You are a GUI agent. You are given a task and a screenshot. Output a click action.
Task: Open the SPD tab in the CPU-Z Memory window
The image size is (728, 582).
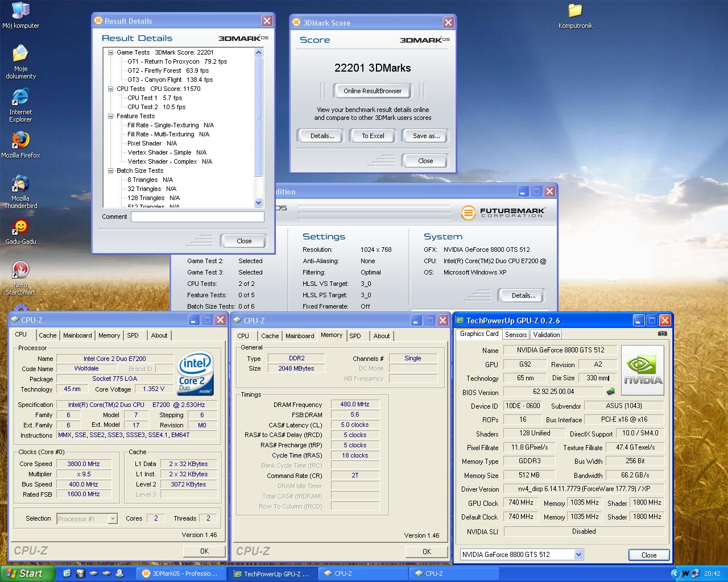[355, 336]
